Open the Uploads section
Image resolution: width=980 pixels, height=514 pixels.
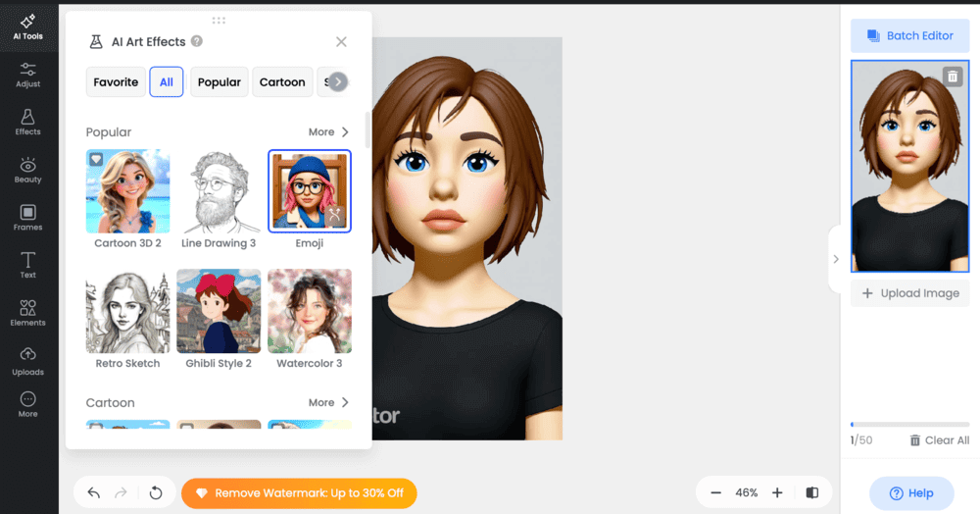(27, 361)
